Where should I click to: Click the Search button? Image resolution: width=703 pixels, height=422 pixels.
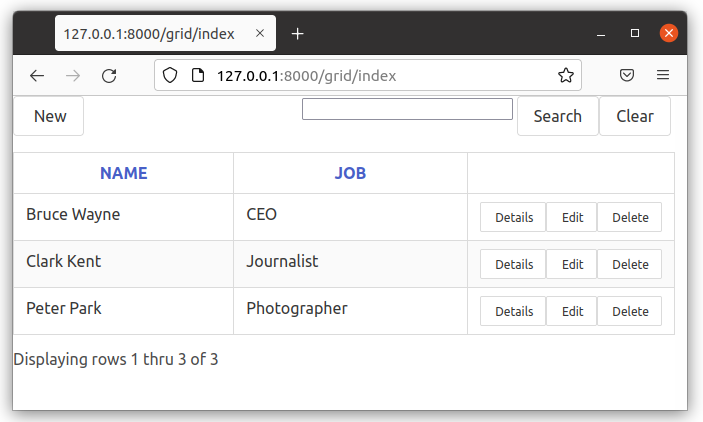(557, 116)
